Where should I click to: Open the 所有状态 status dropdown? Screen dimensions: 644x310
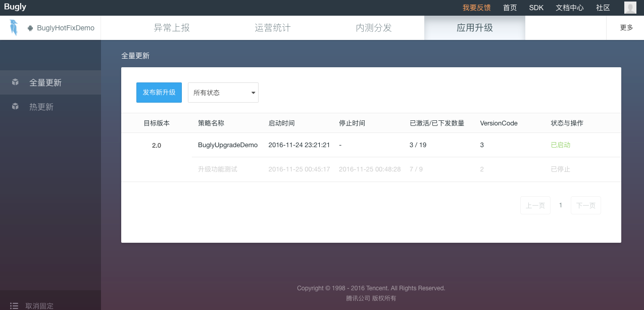pyautogui.click(x=223, y=93)
